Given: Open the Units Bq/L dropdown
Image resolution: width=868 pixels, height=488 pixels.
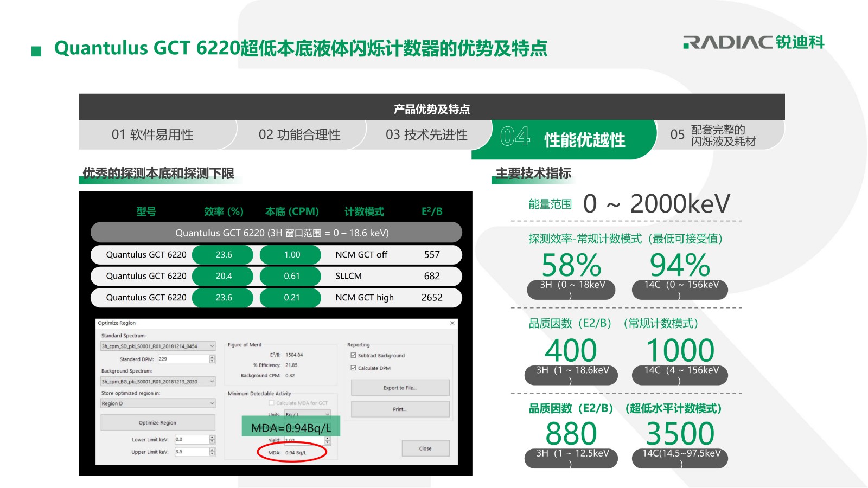Looking at the screenshot, I should pos(307,414).
